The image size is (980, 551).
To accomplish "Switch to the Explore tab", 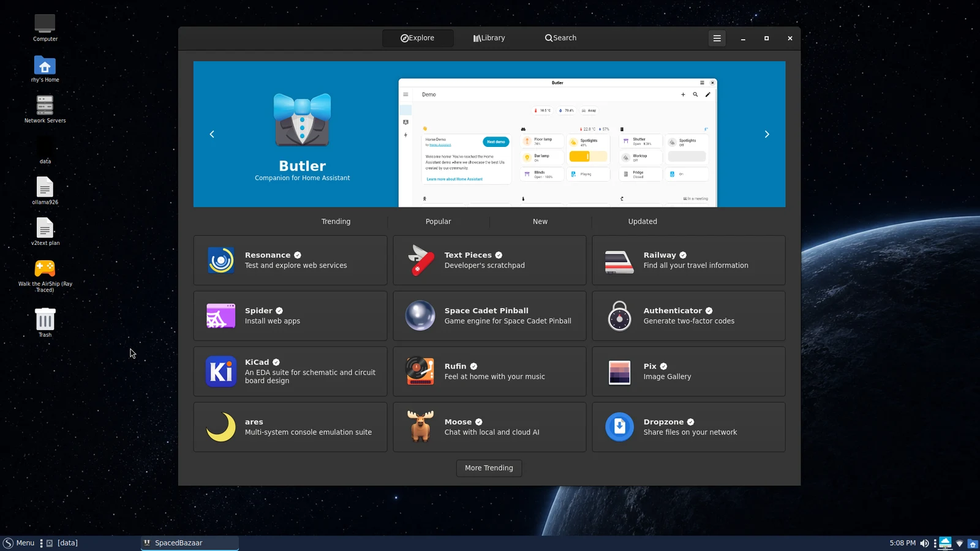I will point(418,38).
